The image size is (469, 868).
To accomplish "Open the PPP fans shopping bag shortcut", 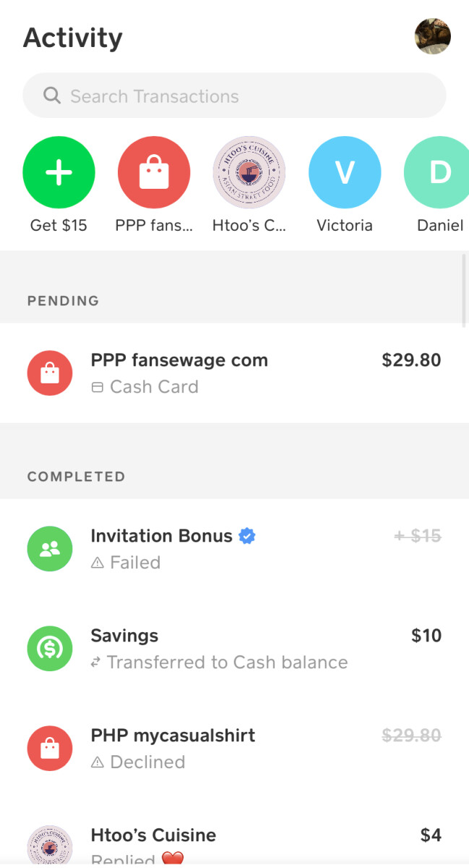I will click(154, 173).
